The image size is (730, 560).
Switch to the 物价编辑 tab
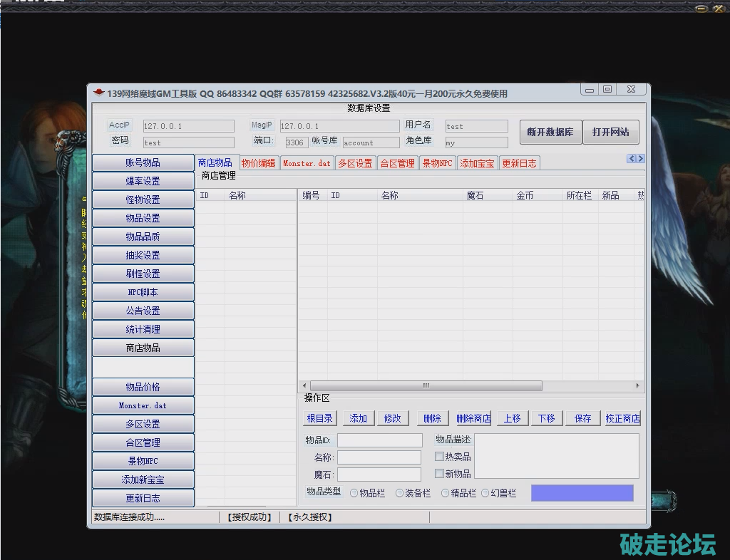[258, 163]
